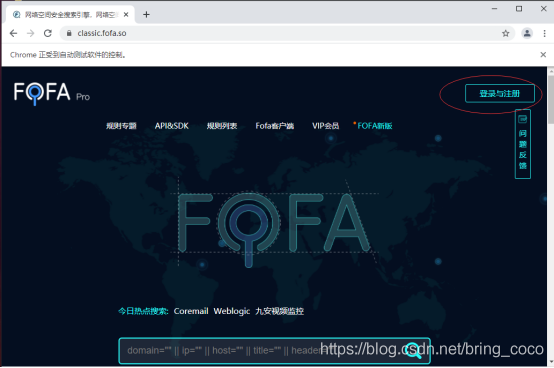The image size is (554, 368).
Task: Open the VIP会员 menu item
Action: pos(325,126)
